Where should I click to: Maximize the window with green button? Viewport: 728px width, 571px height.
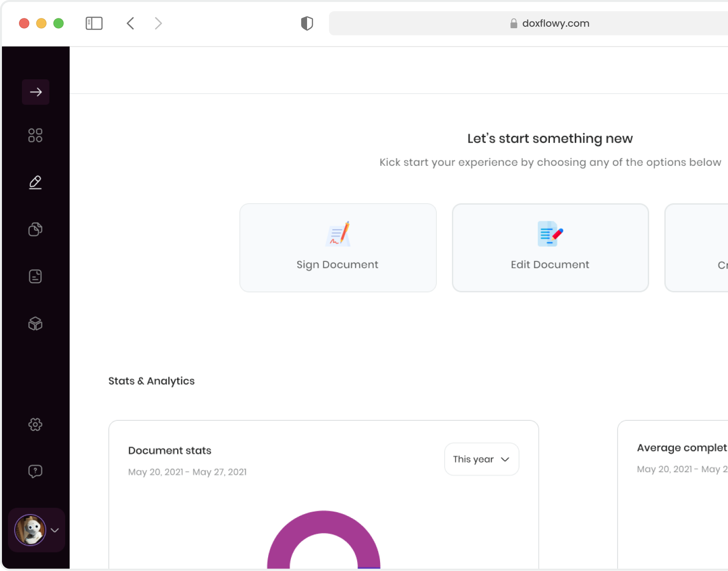(x=58, y=23)
